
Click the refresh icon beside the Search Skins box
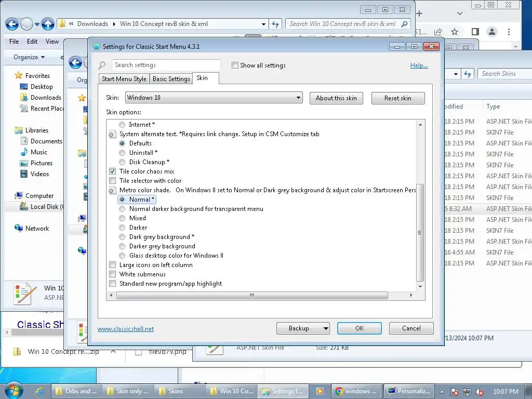[468, 74]
